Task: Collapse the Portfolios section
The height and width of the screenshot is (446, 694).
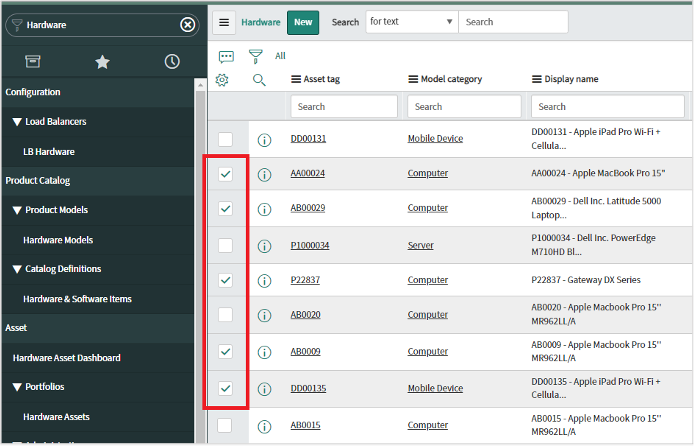Action: point(17,387)
